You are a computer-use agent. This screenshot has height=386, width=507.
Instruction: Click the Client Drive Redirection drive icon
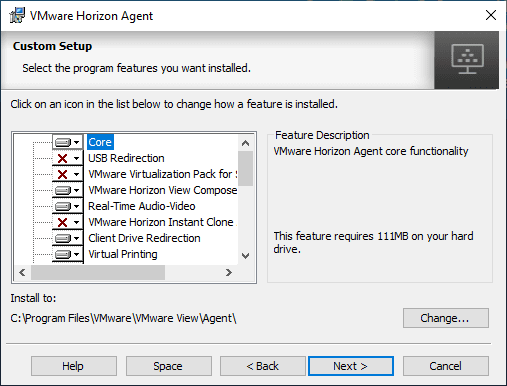[x=63, y=238]
